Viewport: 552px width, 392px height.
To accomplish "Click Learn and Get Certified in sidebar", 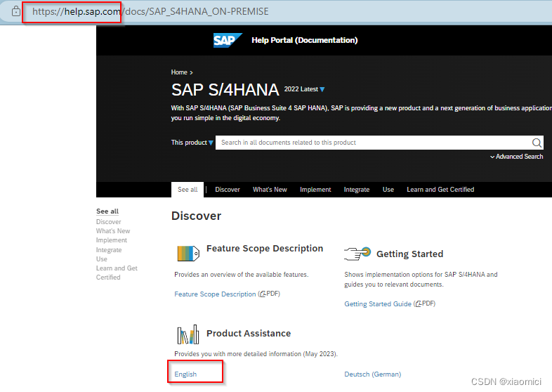I will pos(117,273).
